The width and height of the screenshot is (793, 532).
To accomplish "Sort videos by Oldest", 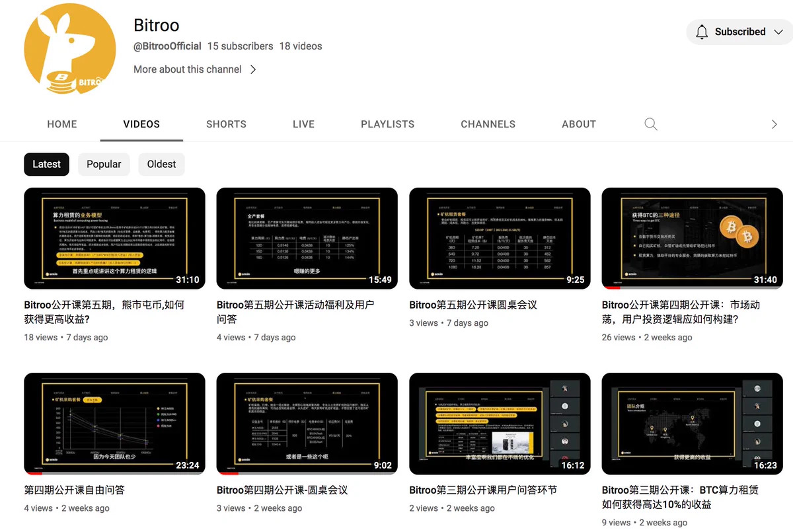I will 161,164.
